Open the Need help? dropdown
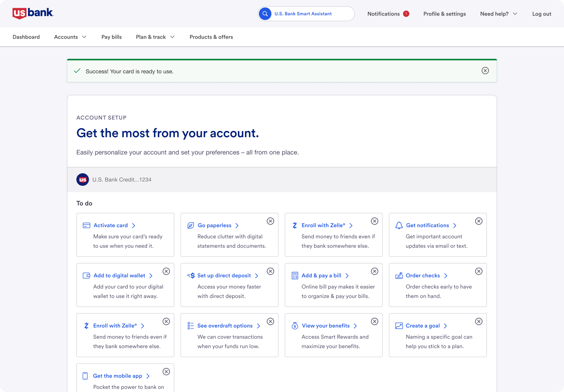The width and height of the screenshot is (564, 392). [x=498, y=14]
